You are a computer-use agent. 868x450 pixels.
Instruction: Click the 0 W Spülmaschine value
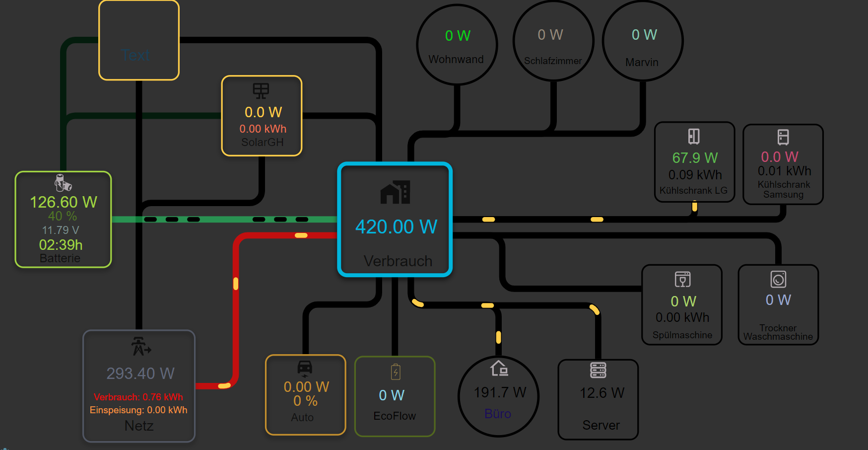coord(683,301)
